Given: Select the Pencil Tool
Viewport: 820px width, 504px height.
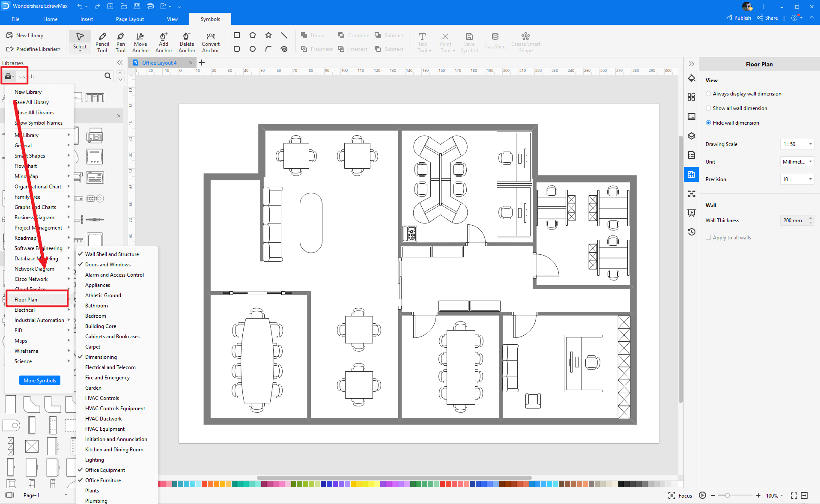Looking at the screenshot, I should [x=102, y=42].
